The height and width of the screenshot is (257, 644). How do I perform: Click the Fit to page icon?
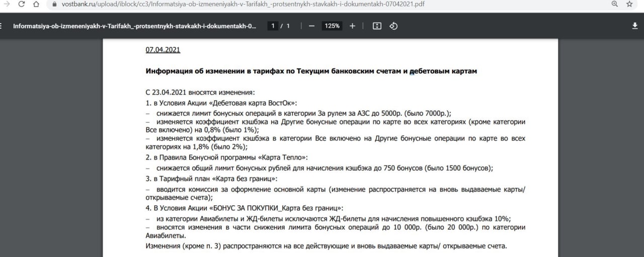pos(377,26)
